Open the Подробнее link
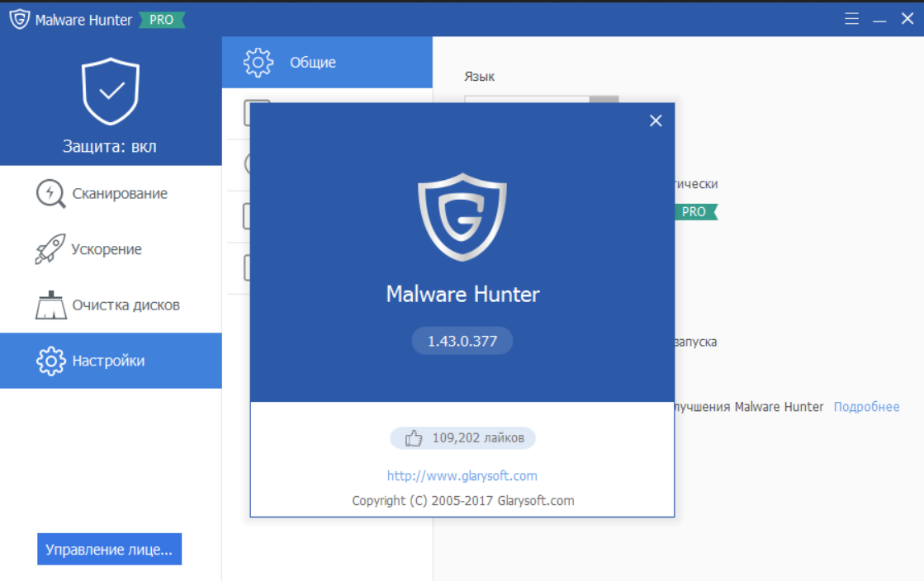Viewport: 924px width, 581px height. coord(866,407)
